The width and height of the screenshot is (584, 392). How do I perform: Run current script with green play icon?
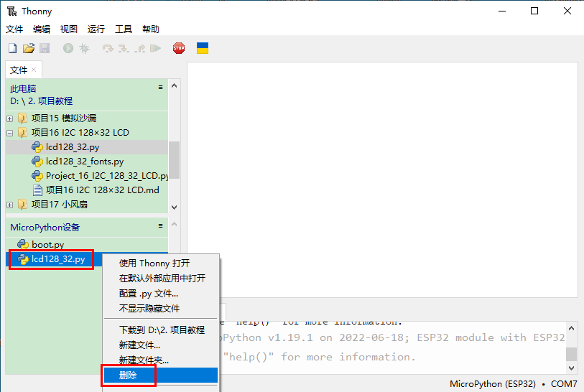(x=68, y=48)
